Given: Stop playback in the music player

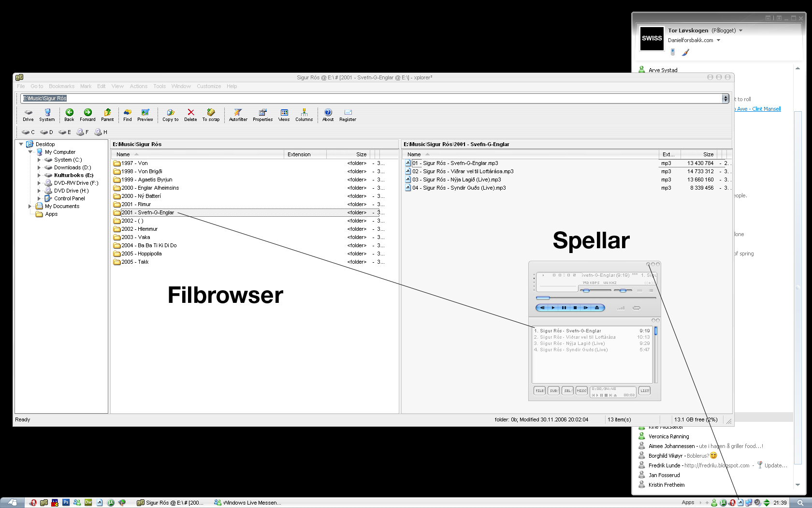Looking at the screenshot, I should point(575,308).
